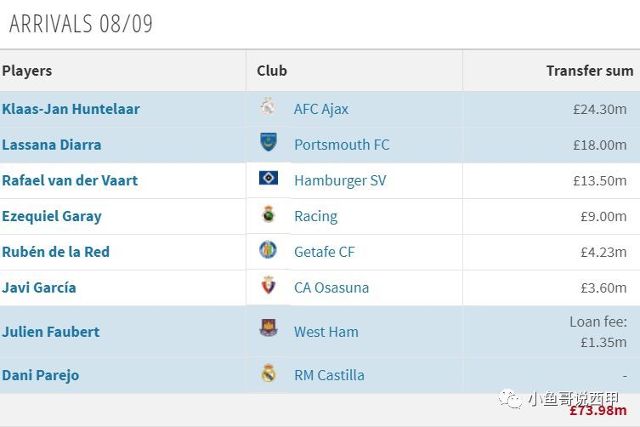Open Javi García player link
The width and height of the screenshot is (640, 427).
point(39,288)
